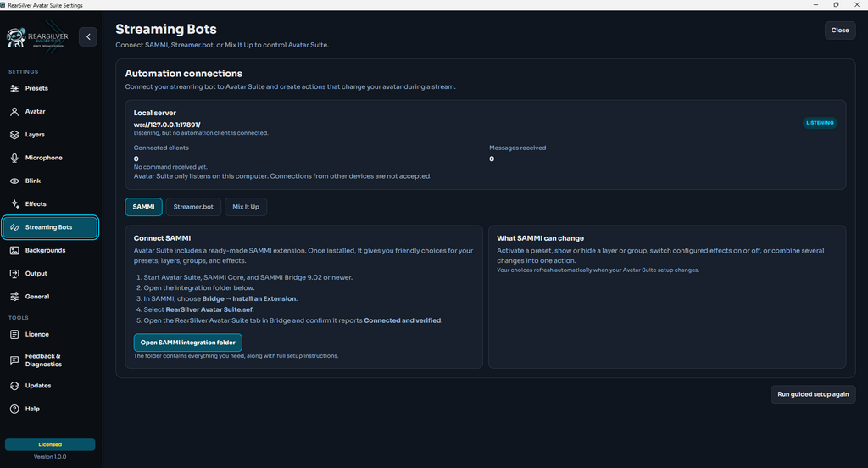868x468 pixels.
Task: Click the Streaming Bots page heading
Action: [166, 30]
